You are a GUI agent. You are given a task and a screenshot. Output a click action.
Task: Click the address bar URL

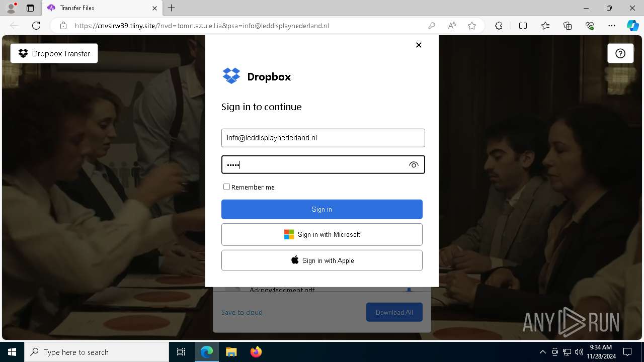pos(202,26)
